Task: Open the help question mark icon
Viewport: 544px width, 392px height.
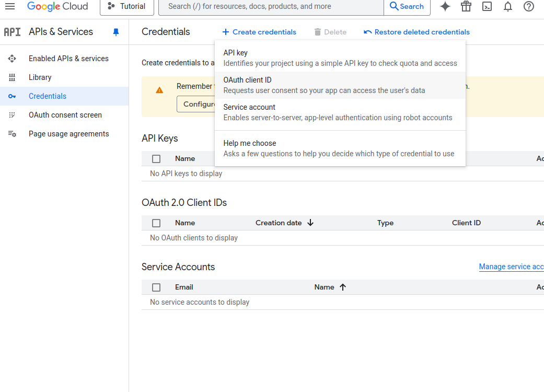Action: [529, 6]
